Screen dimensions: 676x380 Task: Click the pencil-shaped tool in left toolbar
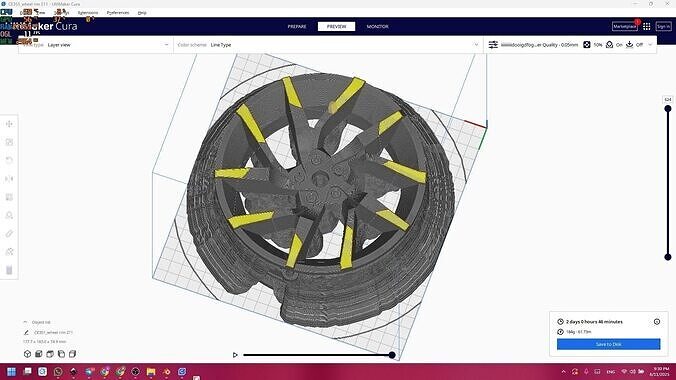pos(9,233)
